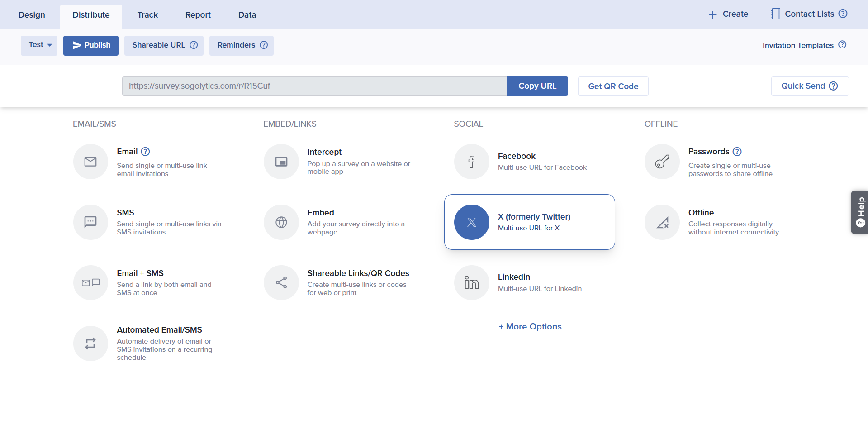Click Get QR Code button
Image resolution: width=868 pixels, height=444 pixels.
pos(613,86)
